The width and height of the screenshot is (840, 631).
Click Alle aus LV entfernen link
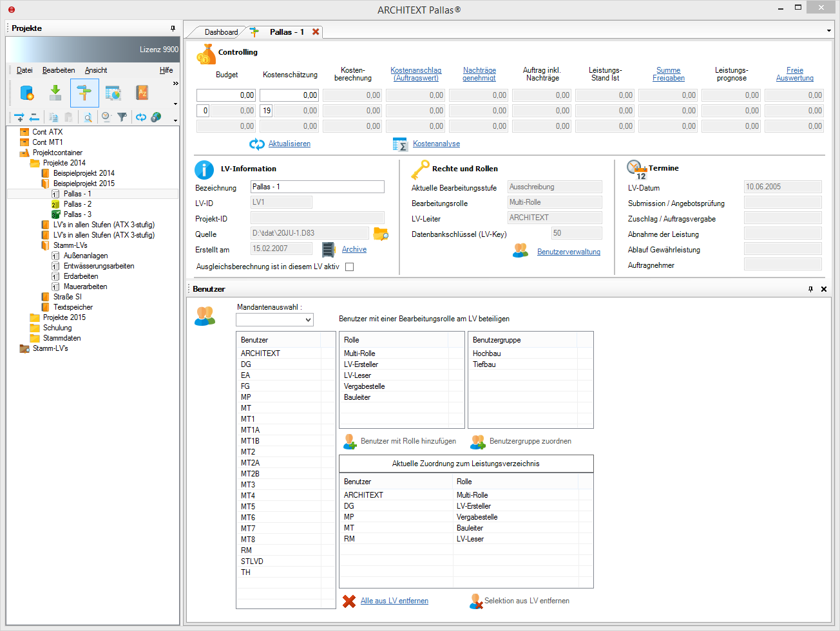click(x=394, y=601)
